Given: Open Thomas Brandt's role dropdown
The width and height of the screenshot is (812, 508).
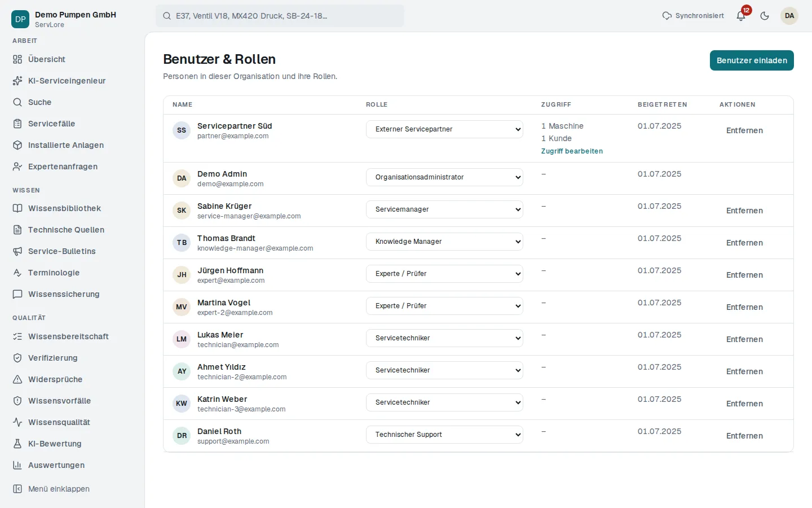Looking at the screenshot, I should pyautogui.click(x=444, y=242).
